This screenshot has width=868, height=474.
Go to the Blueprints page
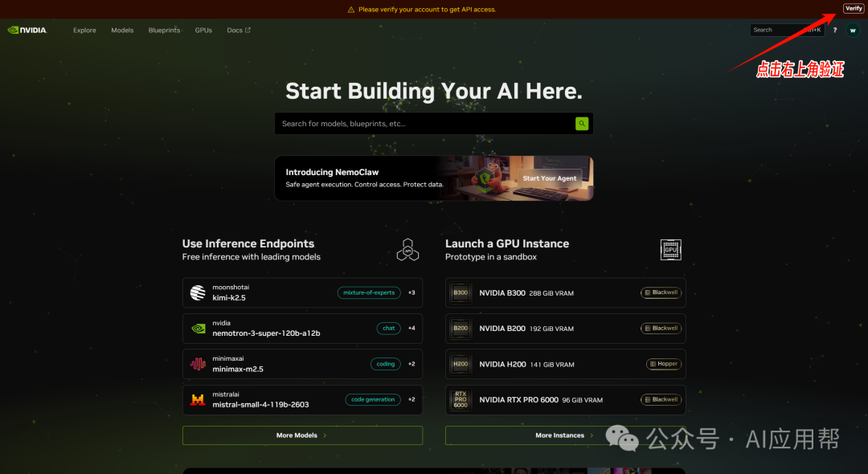click(x=165, y=31)
